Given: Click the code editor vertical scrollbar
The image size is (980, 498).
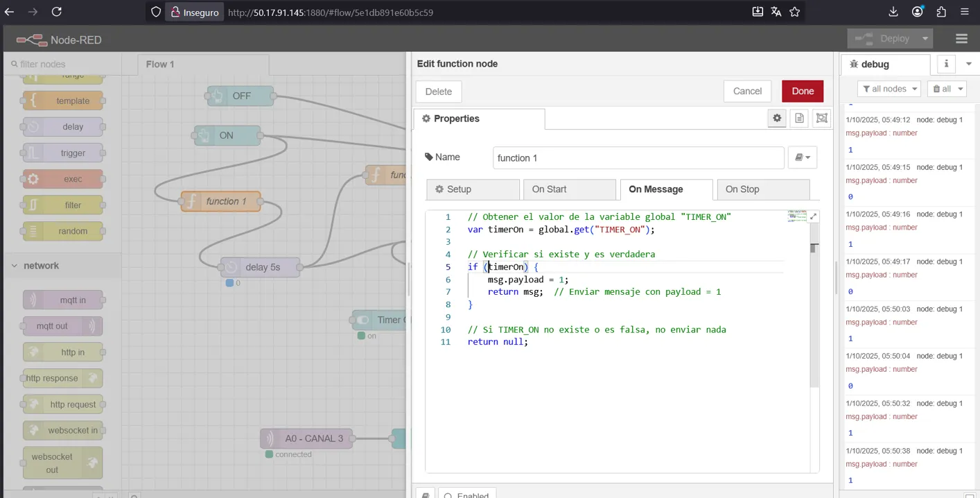Looking at the screenshot, I should (814, 312).
